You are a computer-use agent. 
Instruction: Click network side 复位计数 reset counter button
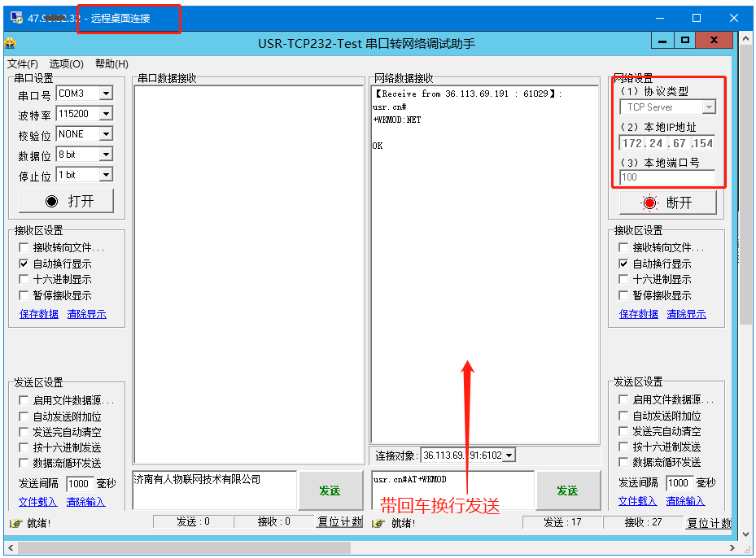click(709, 522)
